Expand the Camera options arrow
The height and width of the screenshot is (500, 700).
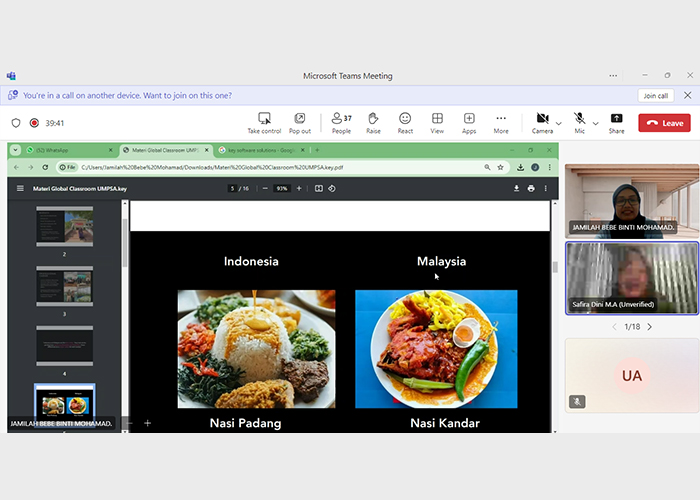point(558,123)
